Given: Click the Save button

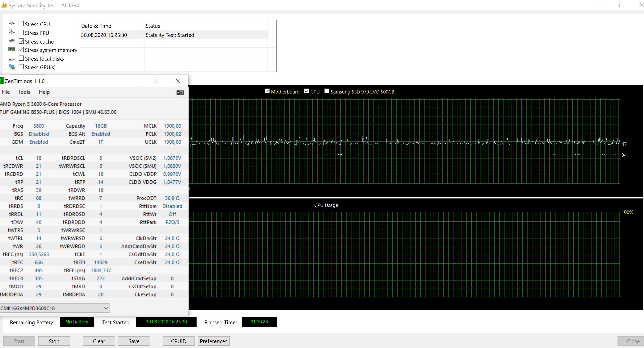Looking at the screenshot, I should pos(134,341).
